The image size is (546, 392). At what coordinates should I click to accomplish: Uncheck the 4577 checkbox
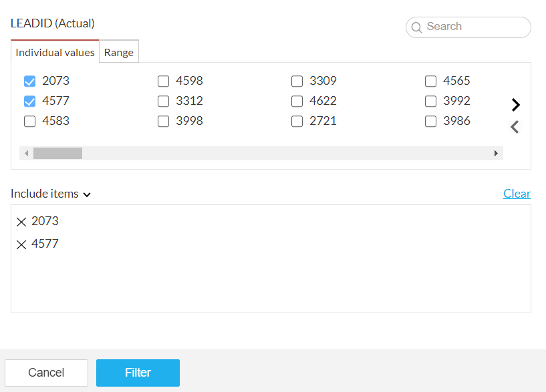point(29,102)
